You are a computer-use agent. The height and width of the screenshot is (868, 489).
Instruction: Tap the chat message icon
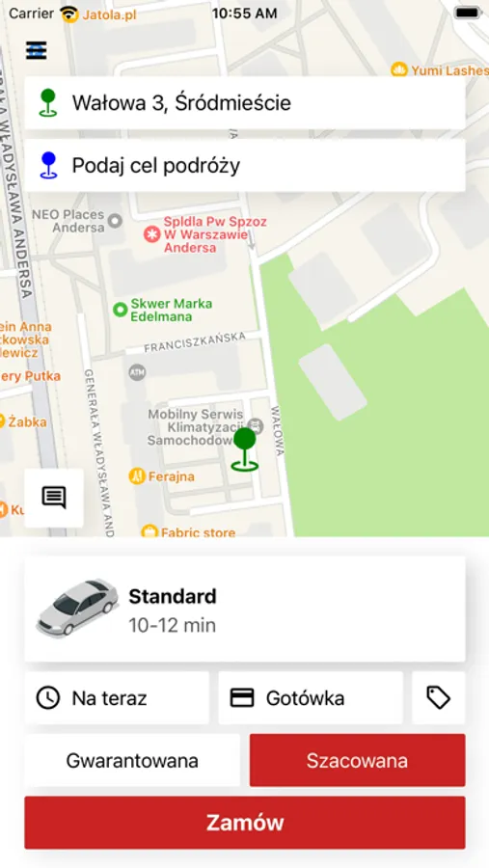54,498
